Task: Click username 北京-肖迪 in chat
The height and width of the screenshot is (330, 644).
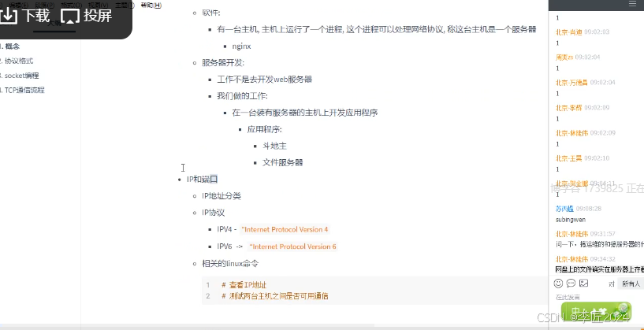Action: coord(569,32)
